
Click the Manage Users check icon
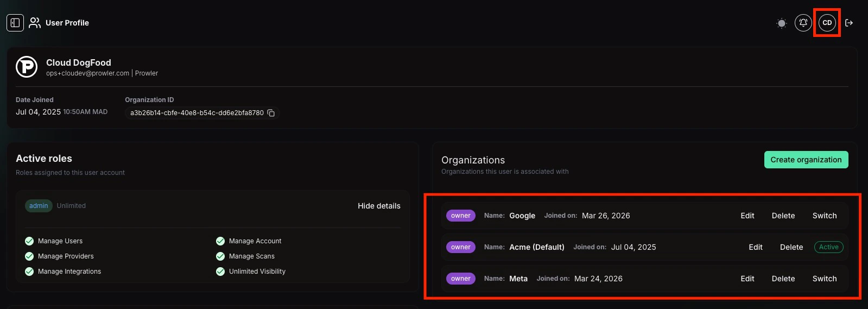29,241
